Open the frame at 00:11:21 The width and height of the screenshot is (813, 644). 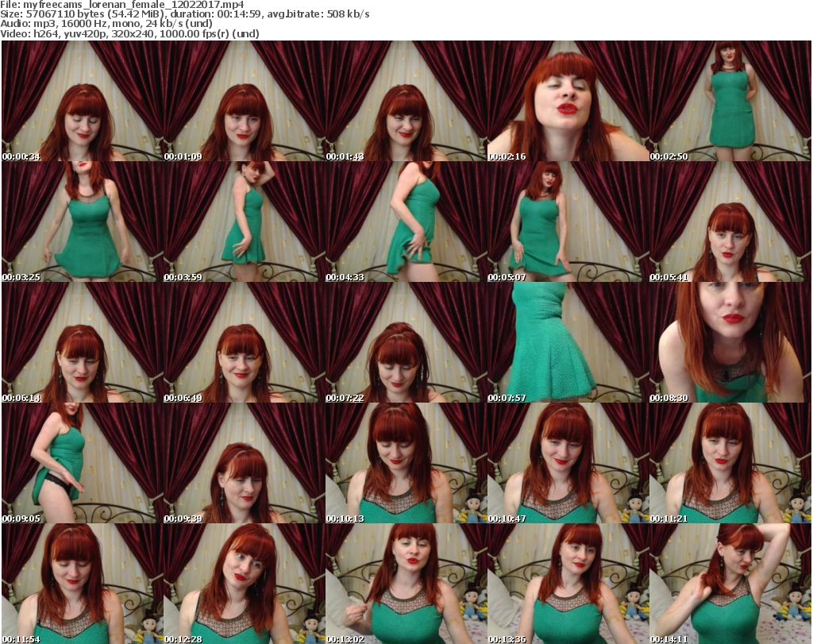click(730, 463)
